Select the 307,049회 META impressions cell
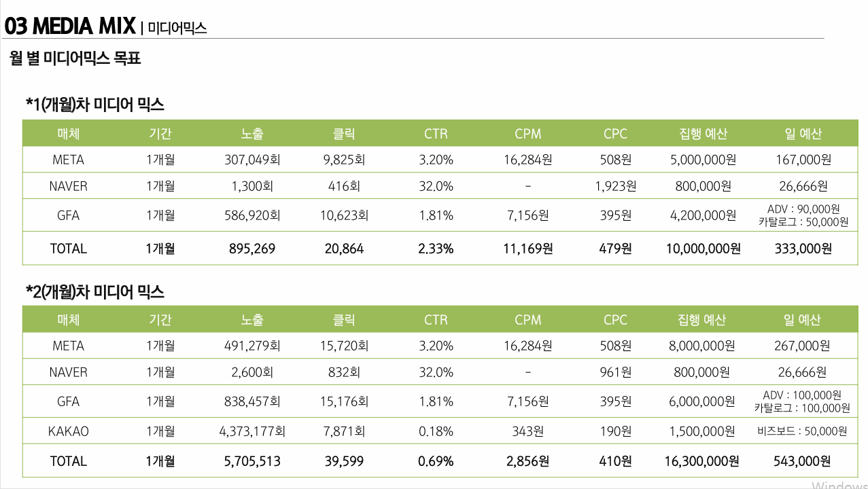868x489 pixels. tap(252, 160)
